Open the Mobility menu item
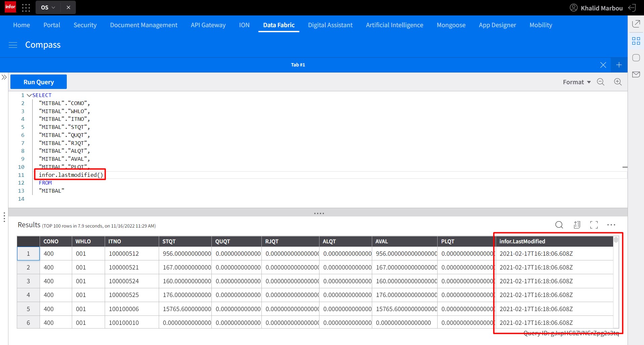644x345 pixels. [541, 25]
